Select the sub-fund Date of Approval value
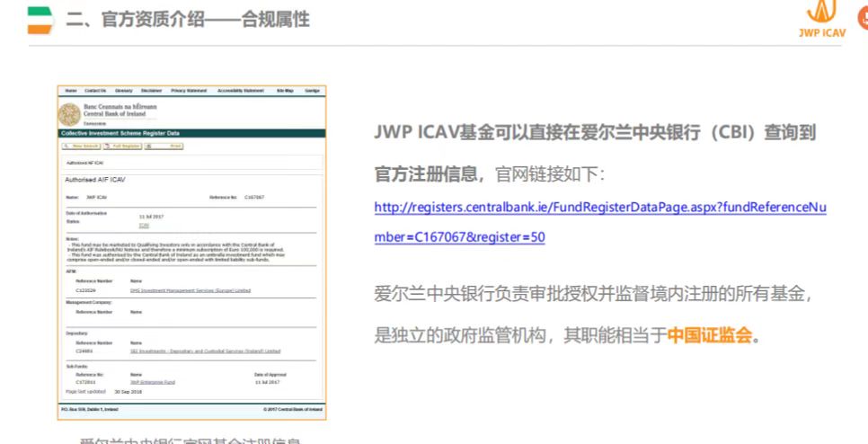Viewport: 868px width, 444px height. [x=268, y=383]
